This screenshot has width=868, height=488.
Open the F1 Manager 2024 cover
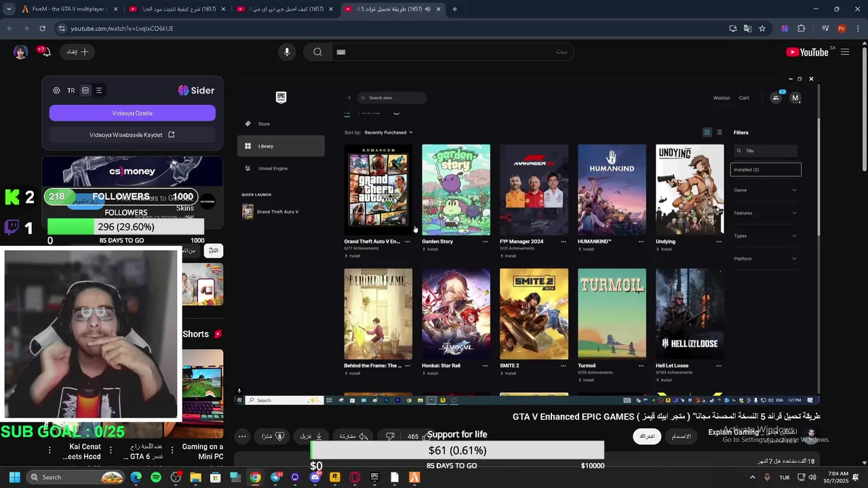(534, 190)
